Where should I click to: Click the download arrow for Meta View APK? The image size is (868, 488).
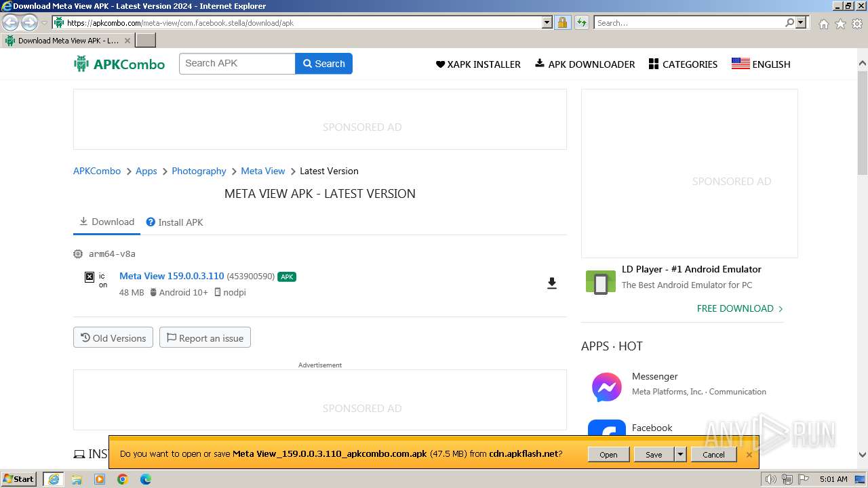[552, 283]
